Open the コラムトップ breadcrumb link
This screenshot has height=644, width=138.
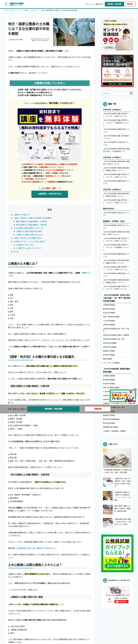point(35,11)
